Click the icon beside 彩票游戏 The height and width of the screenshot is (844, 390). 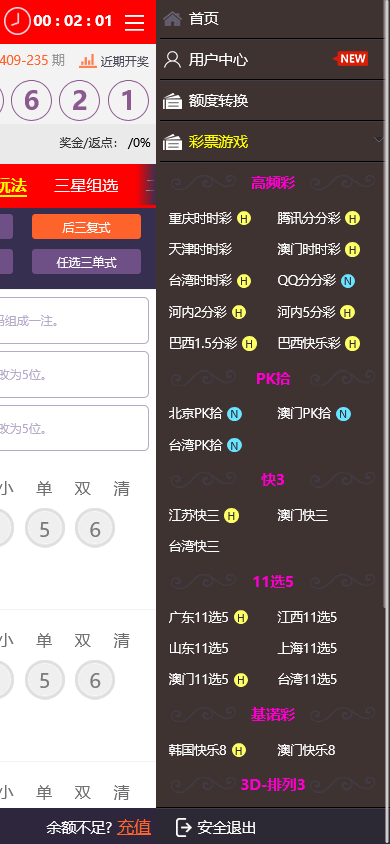click(172, 142)
